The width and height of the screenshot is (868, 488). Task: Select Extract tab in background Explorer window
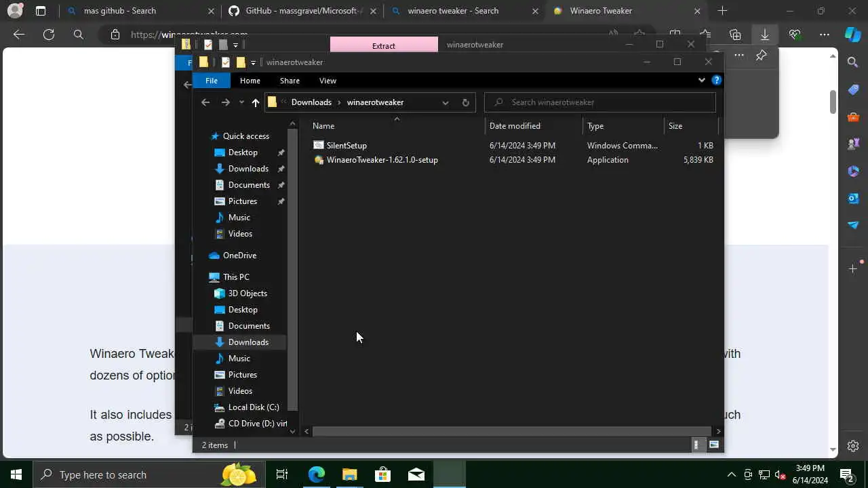click(384, 45)
